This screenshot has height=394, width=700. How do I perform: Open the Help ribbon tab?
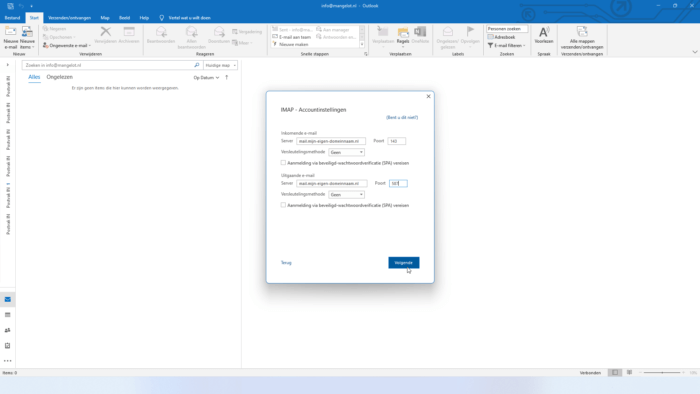pos(144,18)
